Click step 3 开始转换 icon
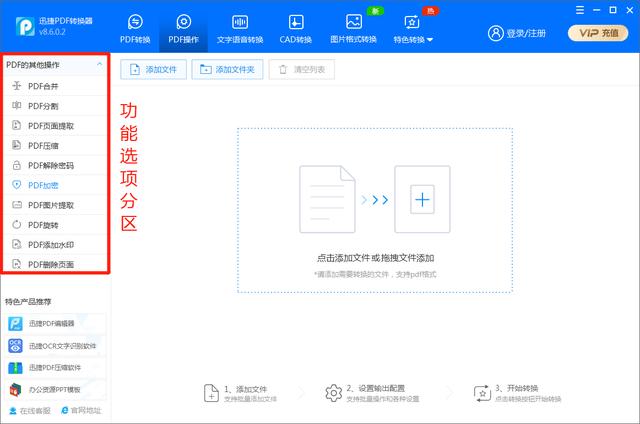This screenshot has height=424, width=640. point(482,393)
